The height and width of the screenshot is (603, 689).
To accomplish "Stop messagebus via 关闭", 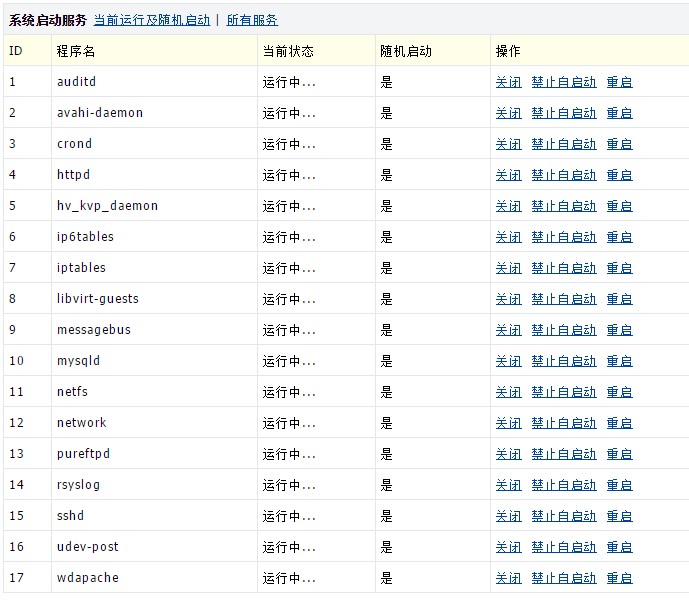I will 508,330.
